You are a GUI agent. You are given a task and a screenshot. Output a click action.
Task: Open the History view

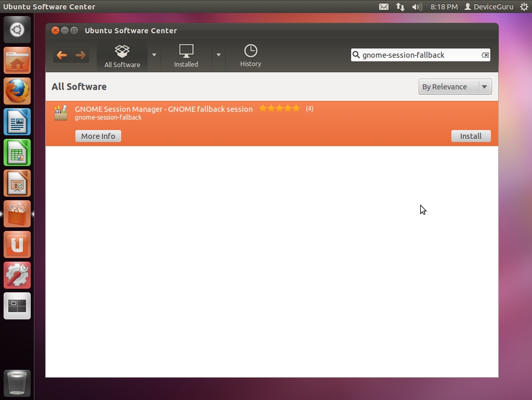(250, 56)
